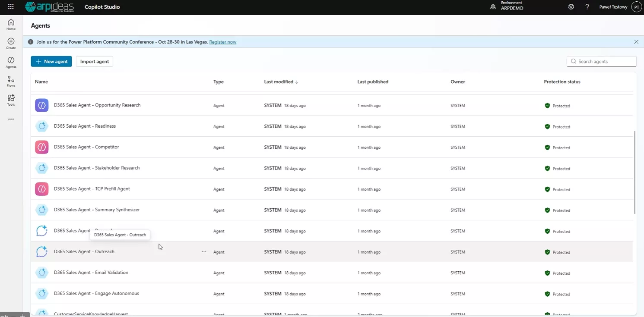Select Agents in the left sidebar
The width and height of the screenshot is (644, 317).
tap(11, 63)
